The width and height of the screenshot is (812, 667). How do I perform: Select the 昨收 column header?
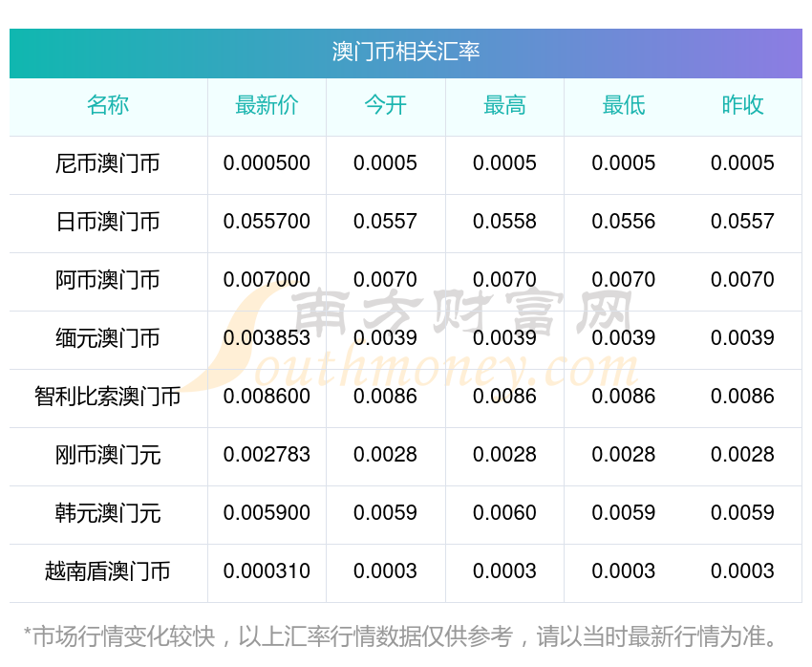click(x=742, y=105)
